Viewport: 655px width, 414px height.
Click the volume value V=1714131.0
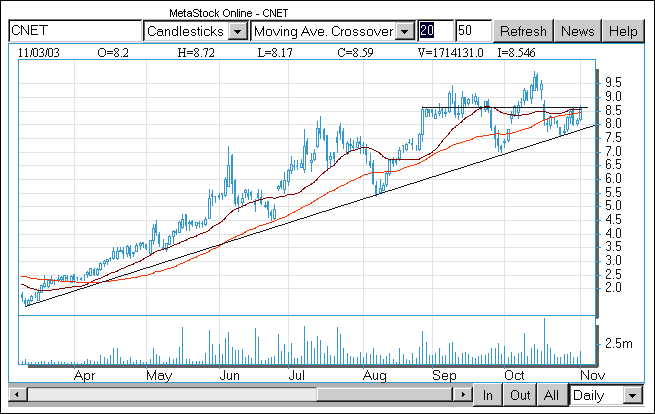[x=450, y=53]
